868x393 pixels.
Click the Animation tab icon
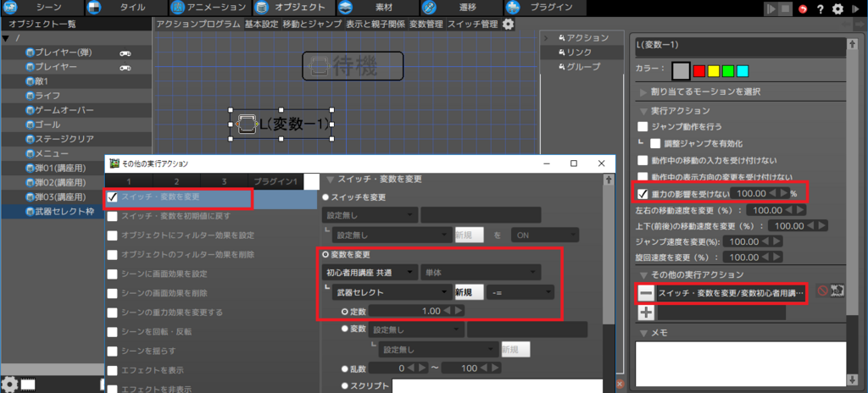[177, 8]
